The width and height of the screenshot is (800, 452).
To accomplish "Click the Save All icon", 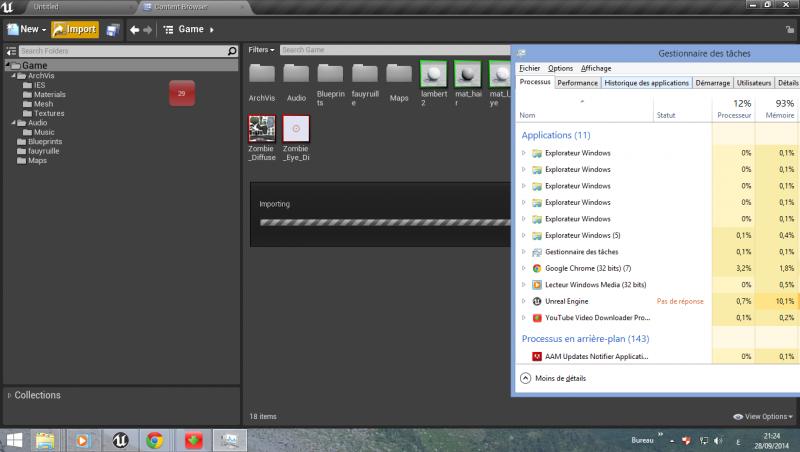I will coord(113,30).
